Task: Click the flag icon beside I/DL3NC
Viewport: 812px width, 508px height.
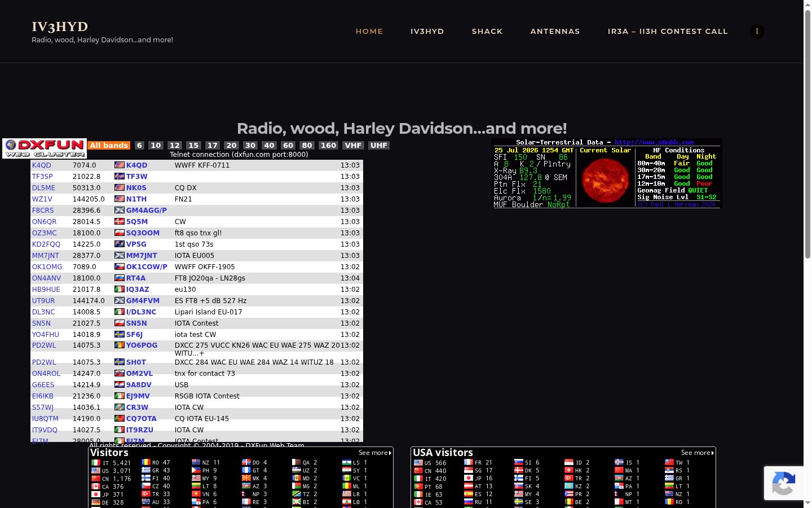Action: (x=119, y=312)
